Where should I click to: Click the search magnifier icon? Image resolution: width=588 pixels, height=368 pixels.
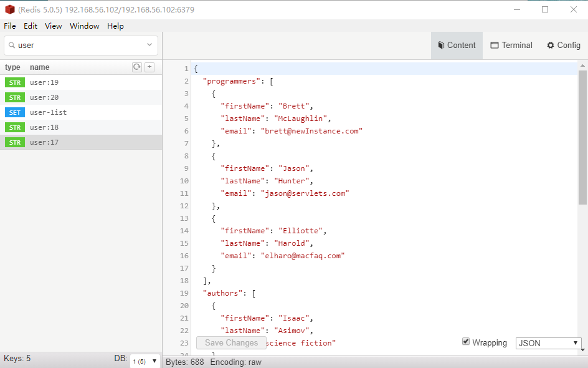[12, 45]
